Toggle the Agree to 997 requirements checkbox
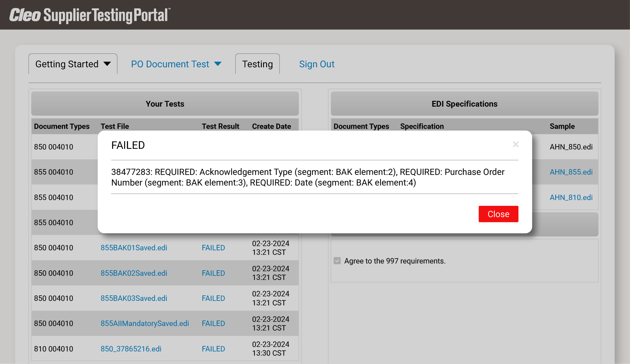The height and width of the screenshot is (364, 630). pyautogui.click(x=337, y=261)
